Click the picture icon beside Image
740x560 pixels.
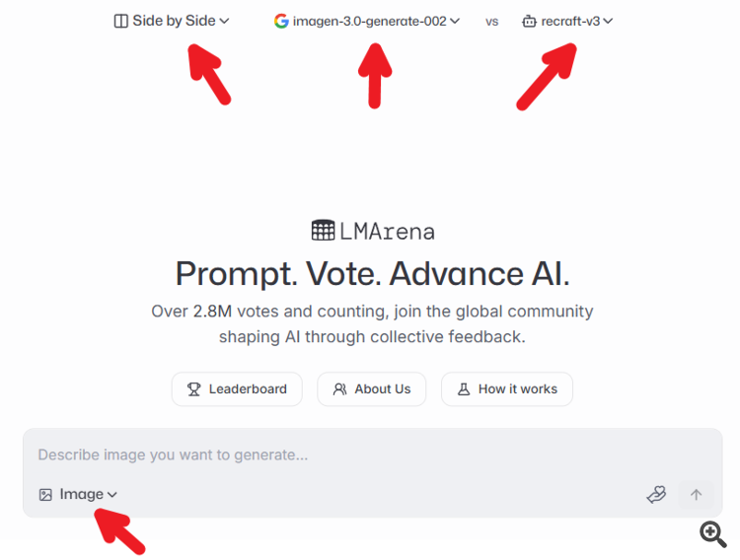pos(45,495)
